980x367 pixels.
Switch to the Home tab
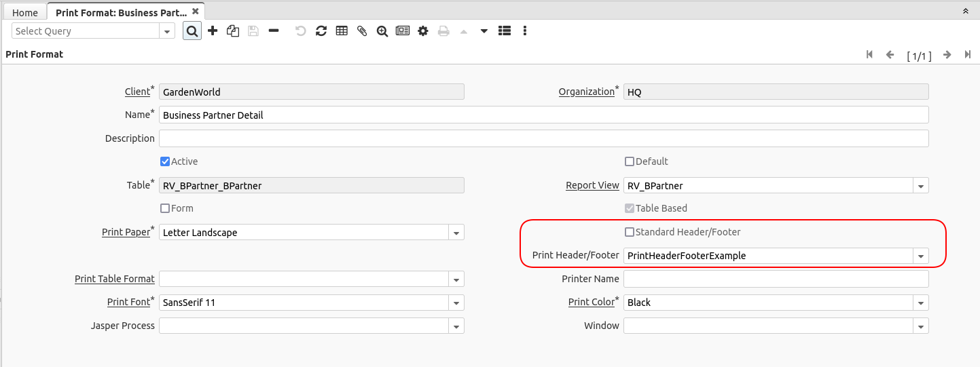click(x=25, y=12)
